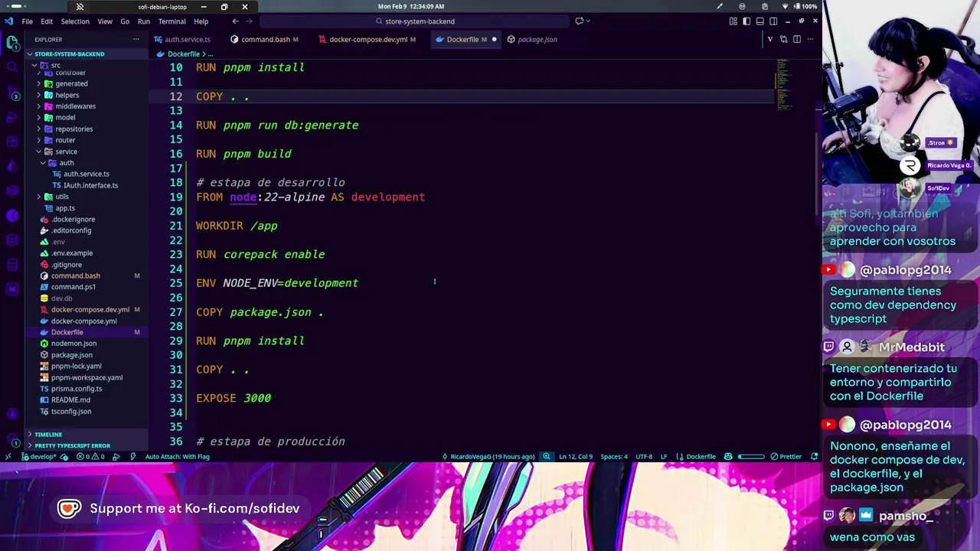Click the Wi-Fi icon in system bar
The height and width of the screenshot is (551, 980).
[x=785, y=6]
